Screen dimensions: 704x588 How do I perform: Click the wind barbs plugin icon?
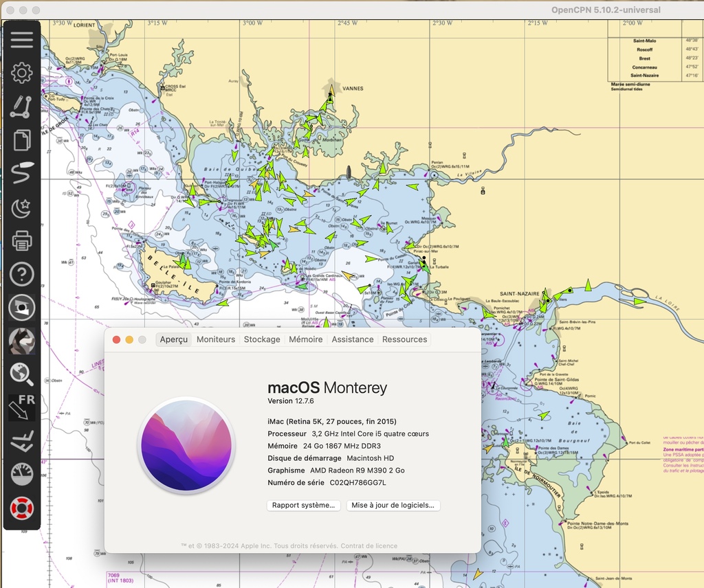[x=22, y=441]
